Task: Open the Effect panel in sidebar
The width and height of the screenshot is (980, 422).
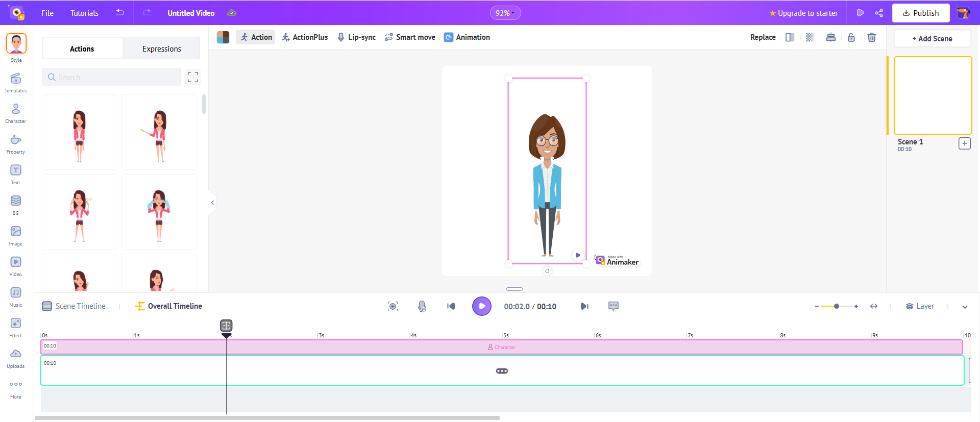Action: point(16,327)
